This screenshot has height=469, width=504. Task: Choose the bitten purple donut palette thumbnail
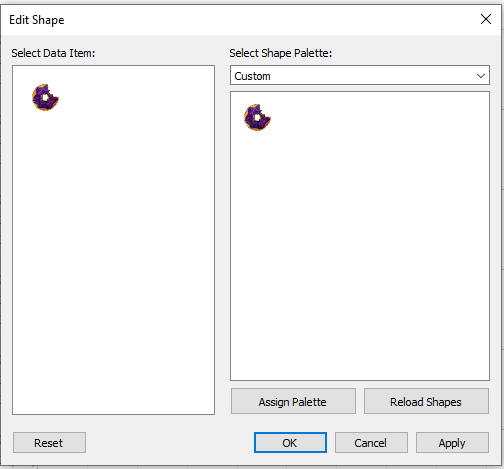[x=257, y=117]
